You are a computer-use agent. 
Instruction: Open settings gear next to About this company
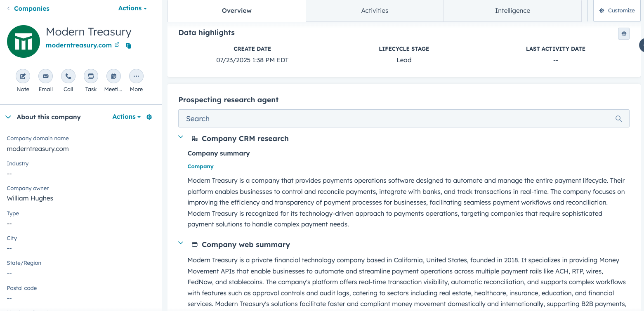click(x=149, y=117)
